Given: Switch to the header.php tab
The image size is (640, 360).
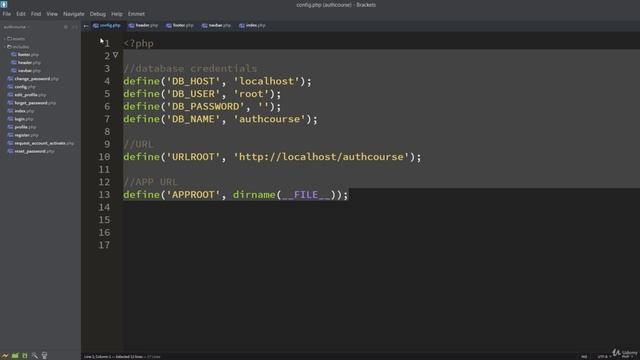Looking at the screenshot, I should [143, 25].
